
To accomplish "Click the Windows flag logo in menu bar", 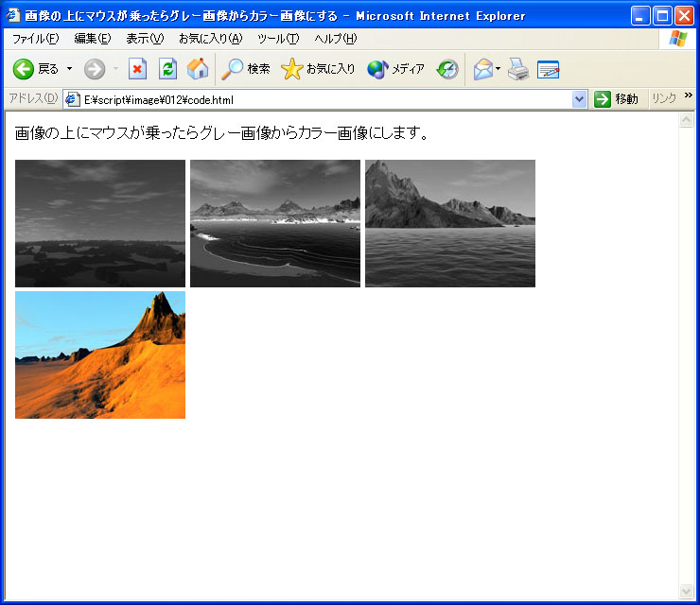I will 678,39.
